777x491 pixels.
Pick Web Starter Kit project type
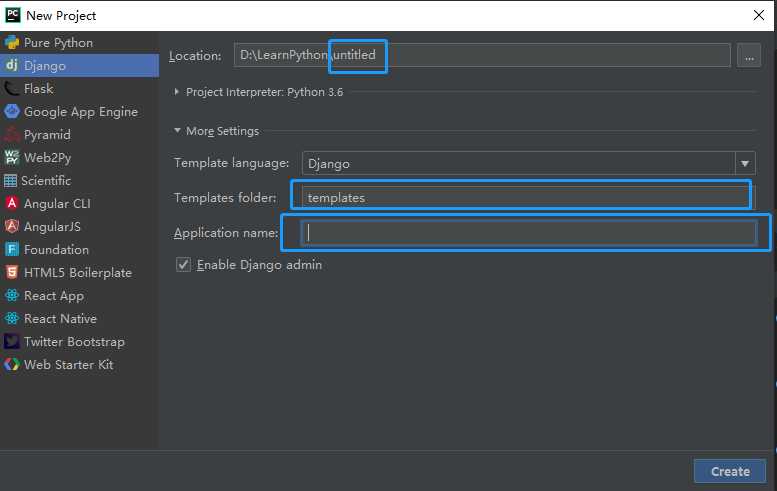pyautogui.click(x=79, y=364)
